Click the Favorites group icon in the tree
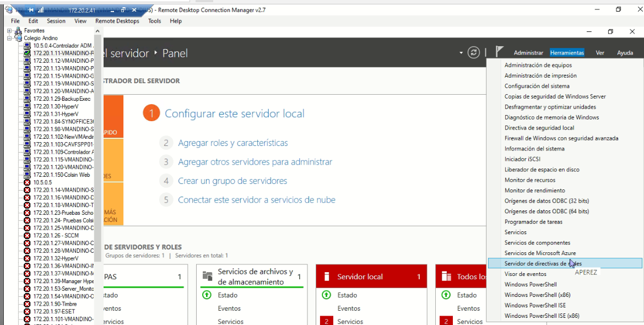The width and height of the screenshot is (644, 325). tap(18, 30)
